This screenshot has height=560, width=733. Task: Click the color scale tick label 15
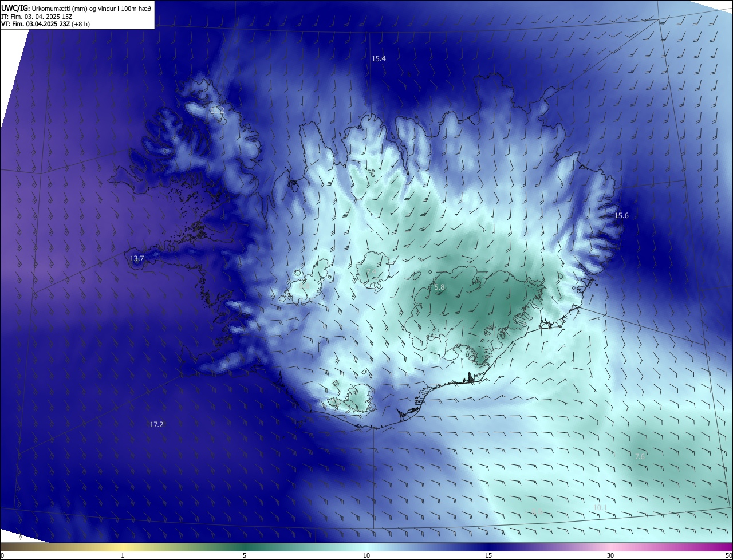point(488,555)
